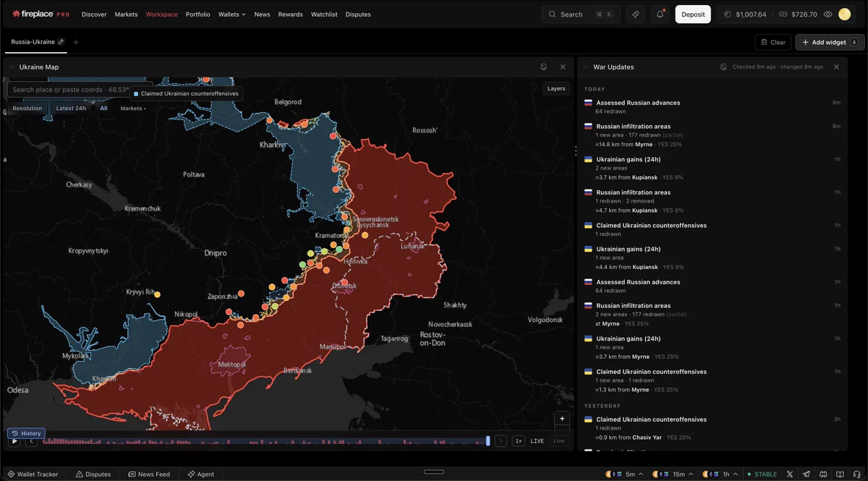Open the gold profile avatar

(844, 14)
